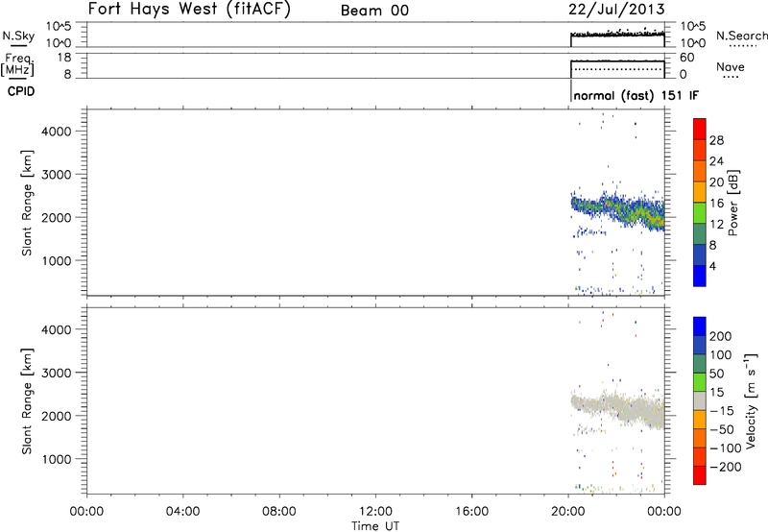Click the 'N.Sky' legend label
Image resolution: width=768 pixels, height=532 pixels.
[18, 36]
